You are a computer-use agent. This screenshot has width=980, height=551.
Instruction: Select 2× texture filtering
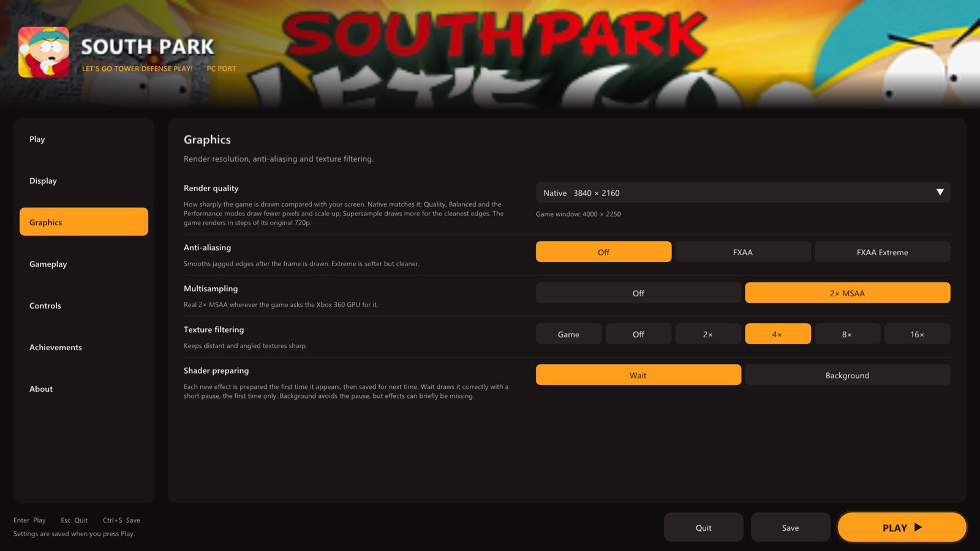click(708, 334)
